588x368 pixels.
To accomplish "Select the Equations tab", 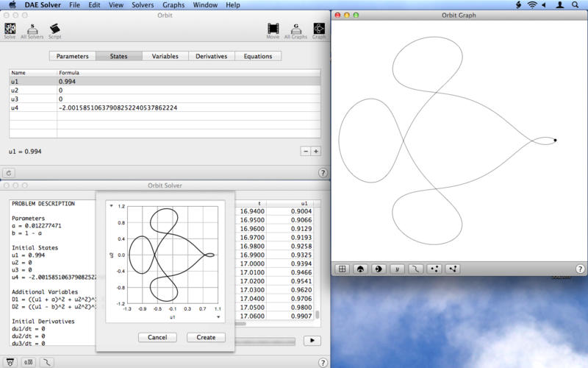I will 257,56.
